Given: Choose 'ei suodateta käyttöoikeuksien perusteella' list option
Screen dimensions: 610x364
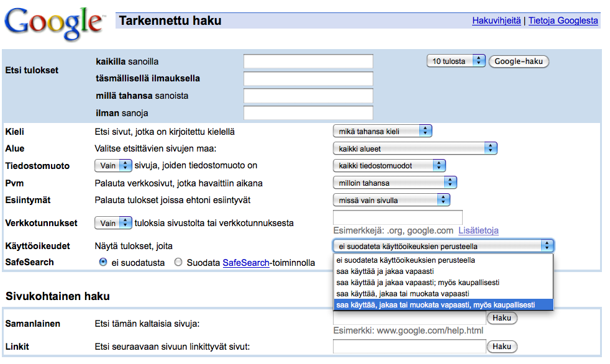Looking at the screenshot, I should coord(443,260).
